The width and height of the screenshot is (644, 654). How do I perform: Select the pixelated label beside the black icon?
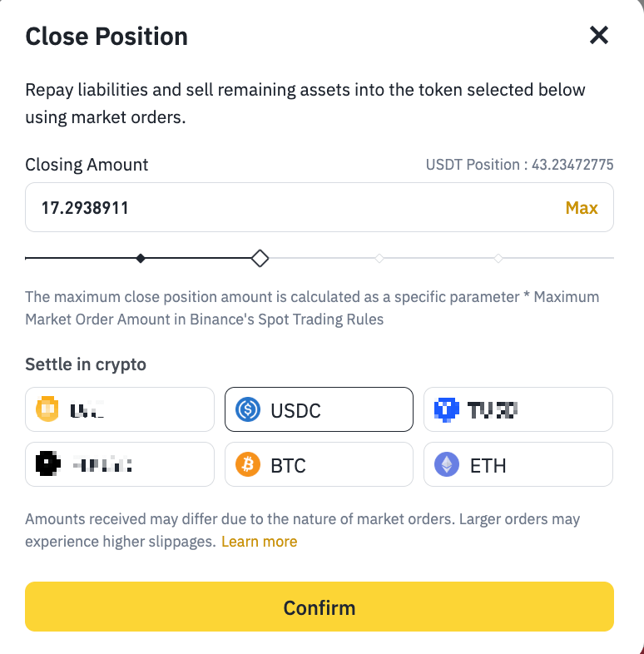pos(102,464)
